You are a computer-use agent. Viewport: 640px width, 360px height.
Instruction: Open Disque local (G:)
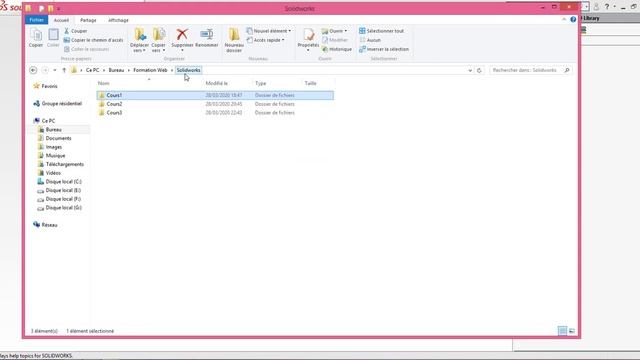(x=59, y=208)
